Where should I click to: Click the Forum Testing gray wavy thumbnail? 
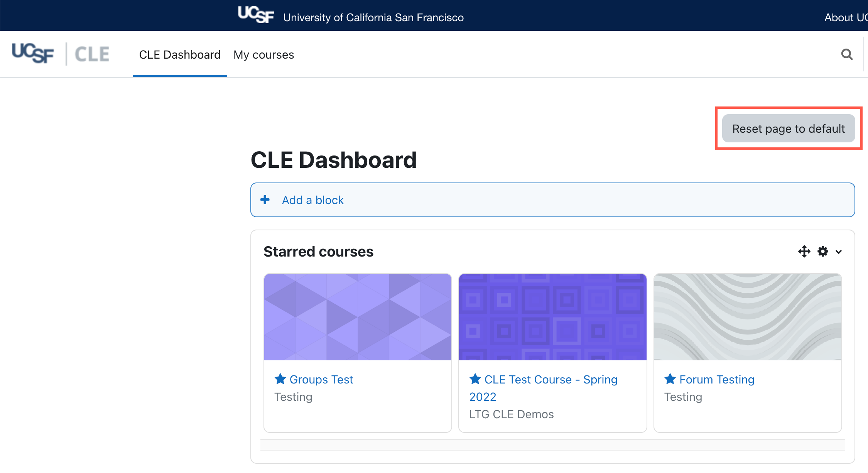(748, 317)
